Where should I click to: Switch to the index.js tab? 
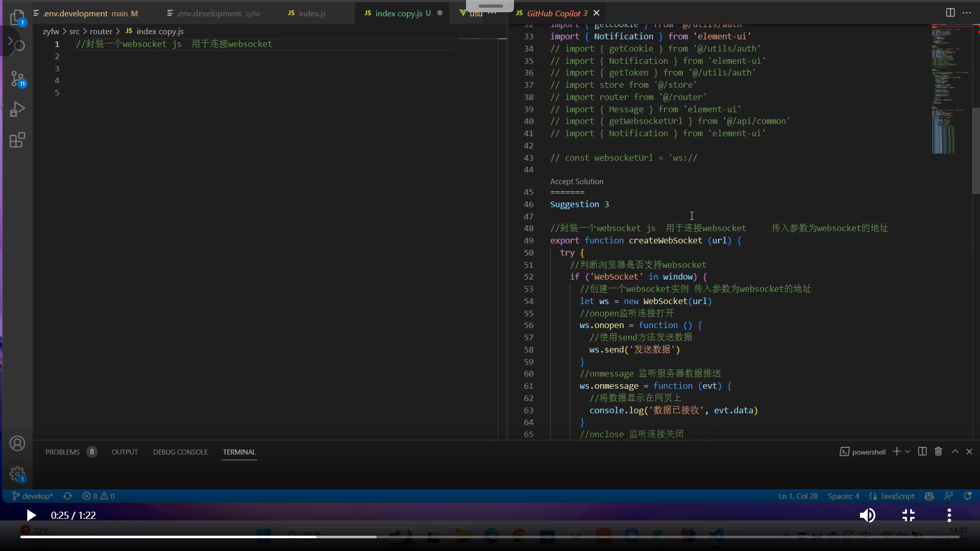click(312, 13)
